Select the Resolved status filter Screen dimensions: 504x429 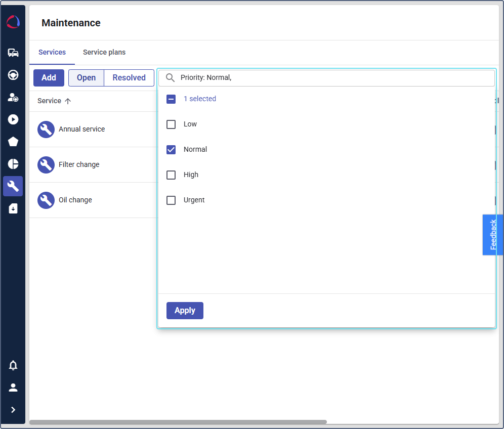point(129,78)
